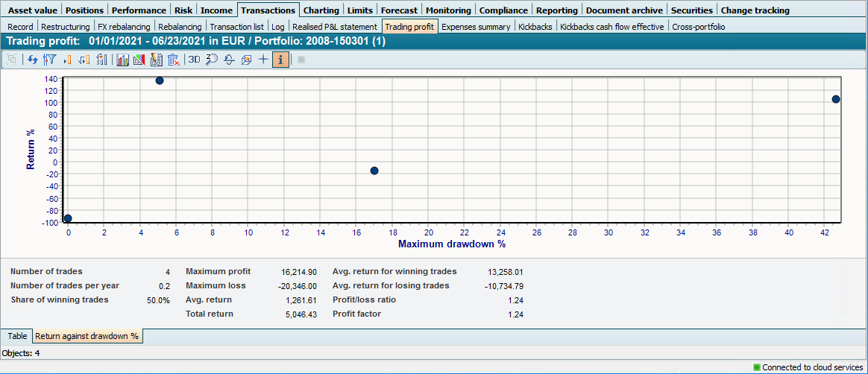
Task: Click the data point at 17% drawdown
Action: pyautogui.click(x=374, y=171)
